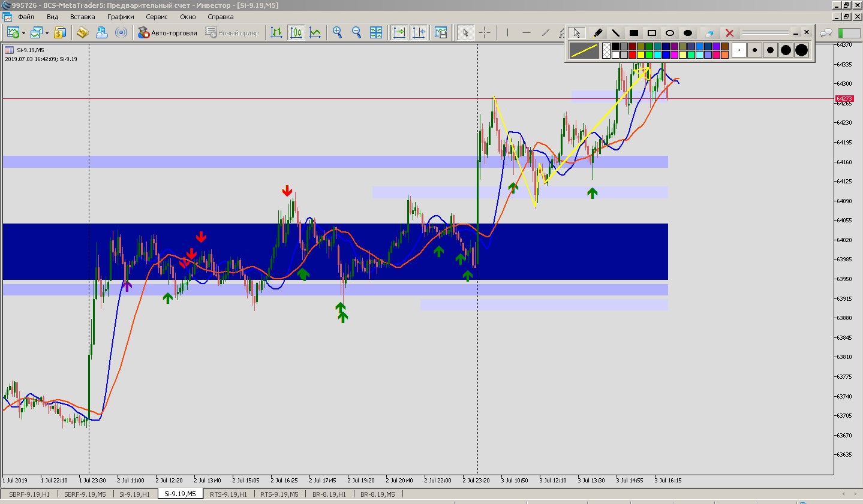The height and width of the screenshot is (504, 863).
Task: Close the drawing palette panel
Action: pyautogui.click(x=807, y=32)
